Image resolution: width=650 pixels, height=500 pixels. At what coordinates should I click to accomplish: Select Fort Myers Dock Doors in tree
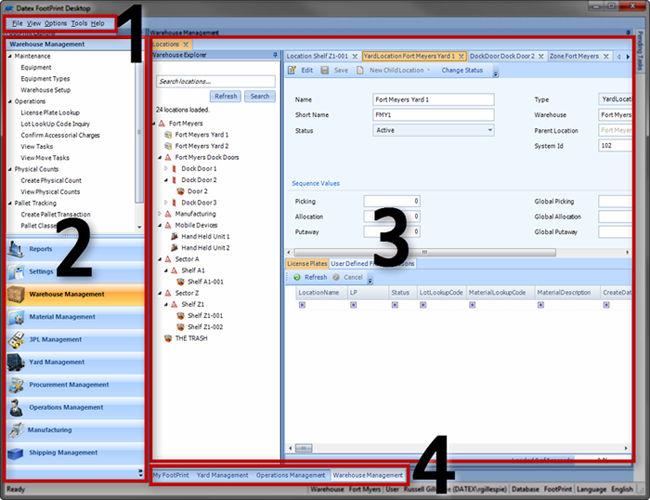coord(207,157)
